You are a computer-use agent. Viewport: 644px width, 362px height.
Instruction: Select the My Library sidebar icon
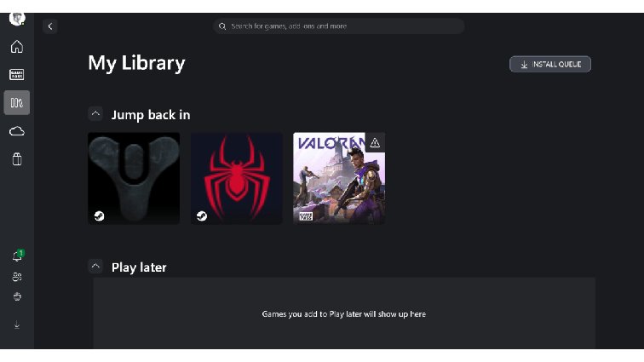click(x=17, y=103)
